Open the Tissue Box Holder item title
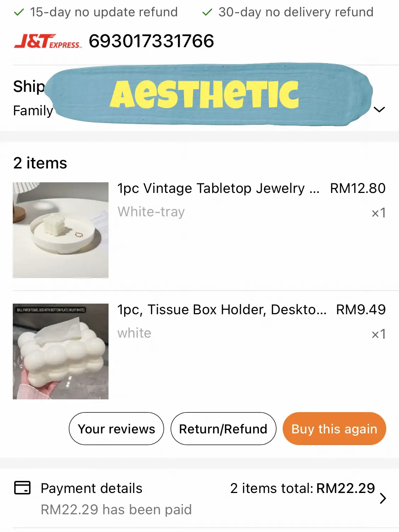399x532 pixels. pos(222,310)
